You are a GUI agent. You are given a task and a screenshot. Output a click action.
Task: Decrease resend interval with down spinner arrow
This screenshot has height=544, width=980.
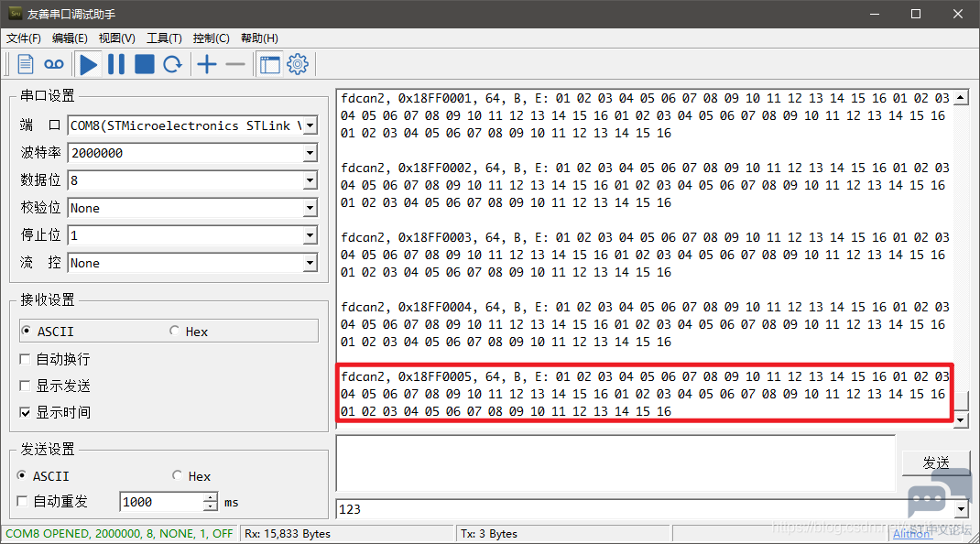pyautogui.click(x=211, y=506)
